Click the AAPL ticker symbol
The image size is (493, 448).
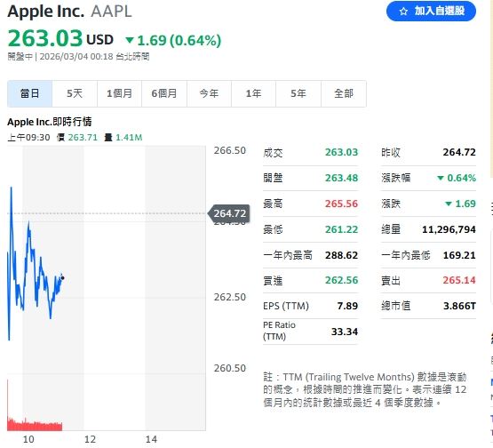coord(111,12)
